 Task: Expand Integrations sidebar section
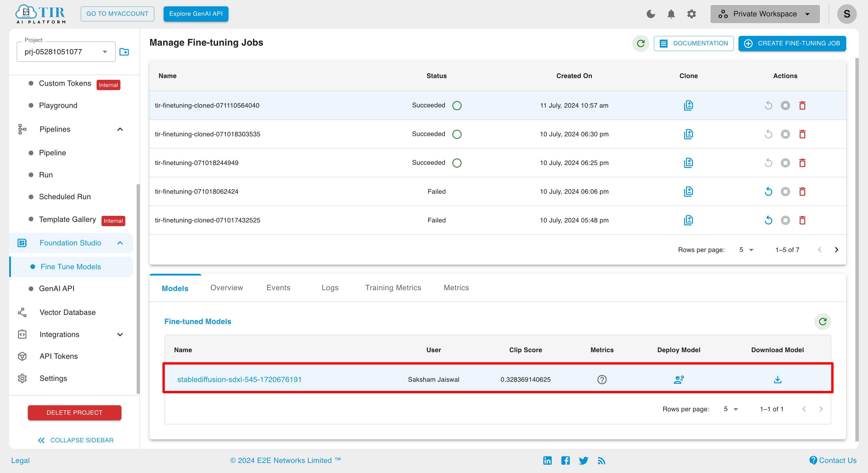pyautogui.click(x=120, y=334)
